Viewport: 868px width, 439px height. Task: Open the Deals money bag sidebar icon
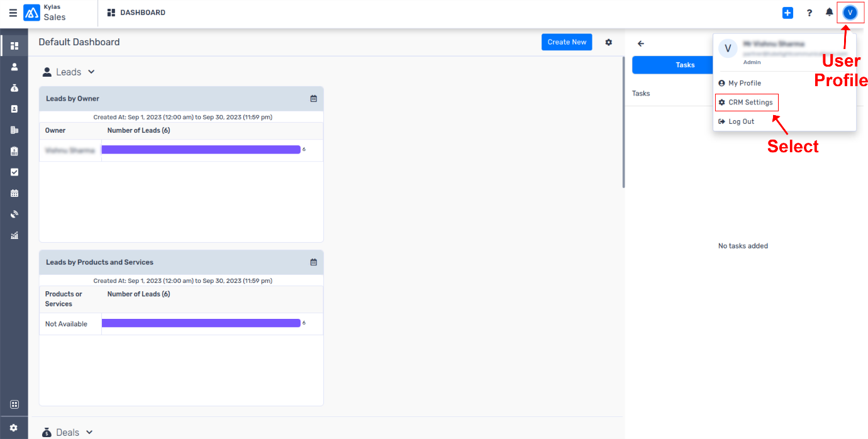pyautogui.click(x=14, y=88)
